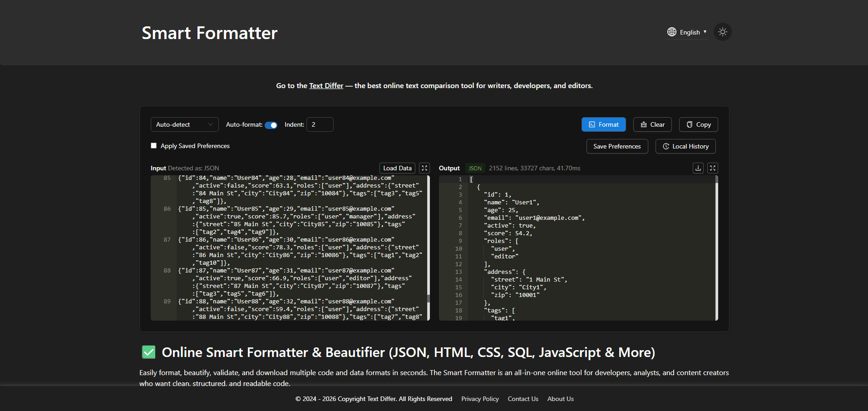The width and height of the screenshot is (868, 411).
Task: Open Local History
Action: click(685, 146)
